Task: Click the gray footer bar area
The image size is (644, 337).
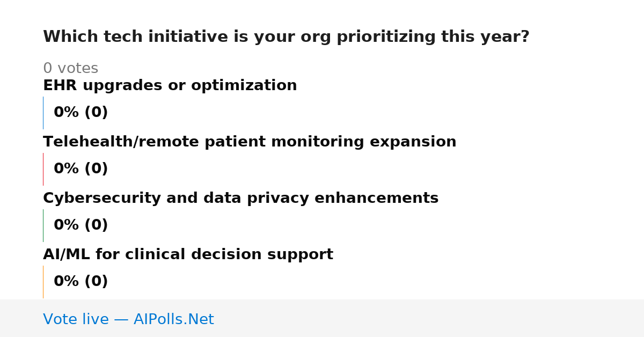Action: (x=322, y=318)
